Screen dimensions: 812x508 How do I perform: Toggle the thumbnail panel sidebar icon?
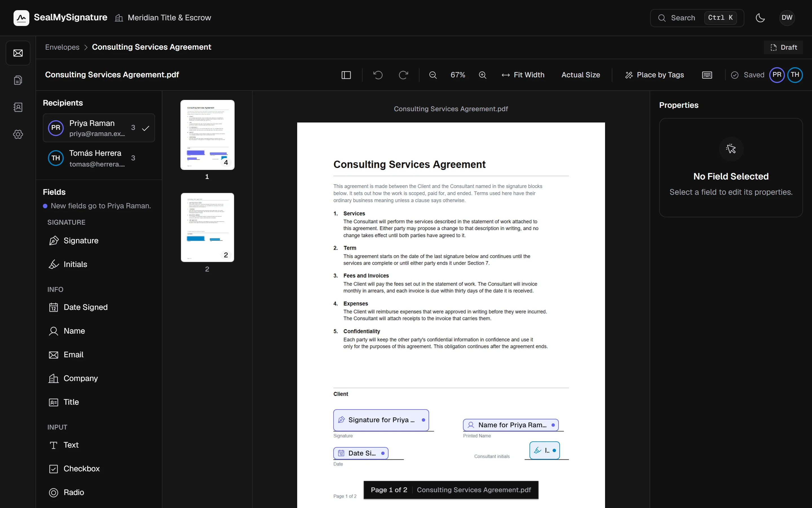346,75
